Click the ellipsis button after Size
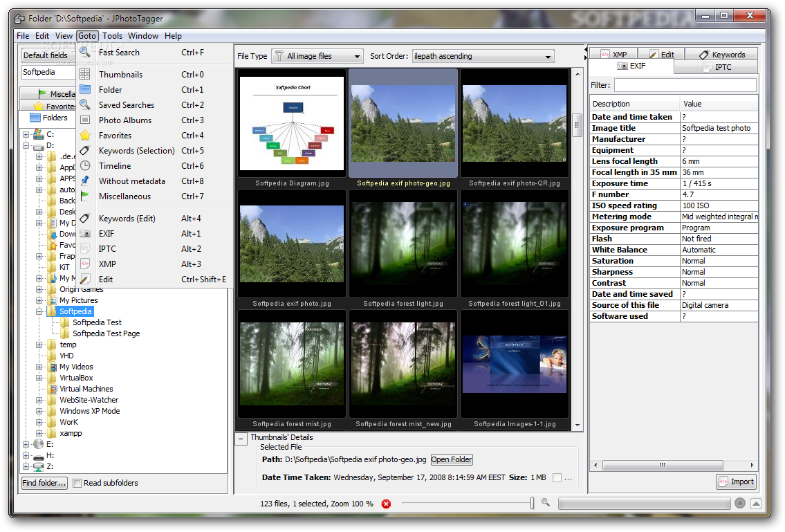This screenshot has width=785, height=532. tap(569, 479)
